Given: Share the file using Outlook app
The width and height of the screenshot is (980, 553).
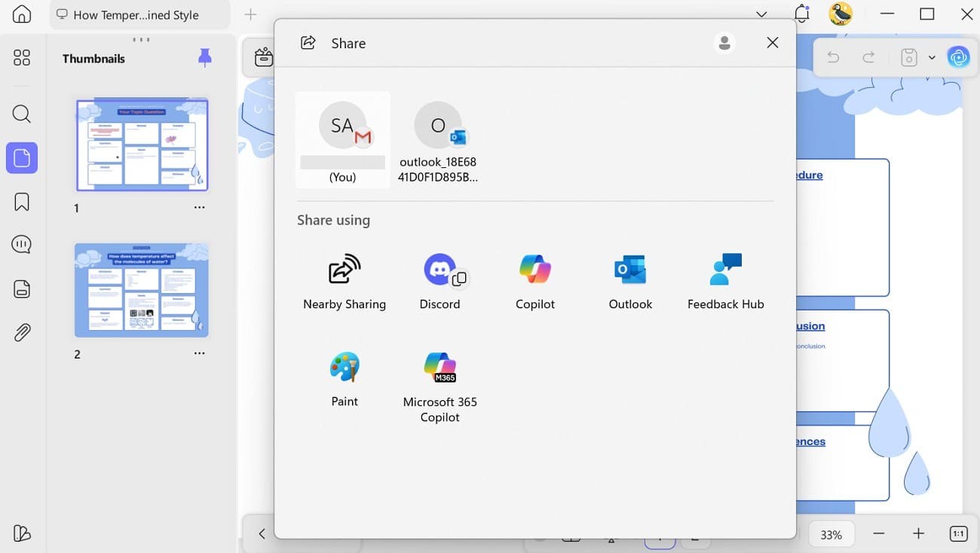Looking at the screenshot, I should [630, 281].
